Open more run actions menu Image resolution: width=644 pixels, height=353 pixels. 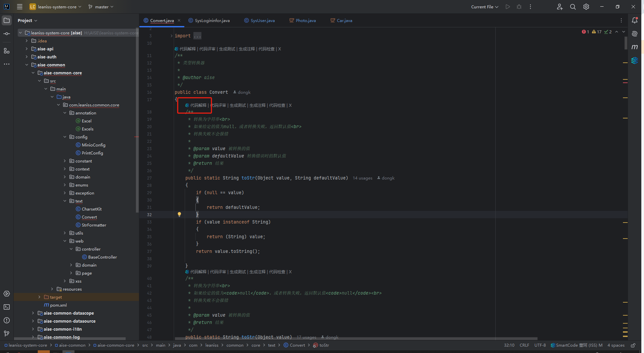[x=530, y=7]
